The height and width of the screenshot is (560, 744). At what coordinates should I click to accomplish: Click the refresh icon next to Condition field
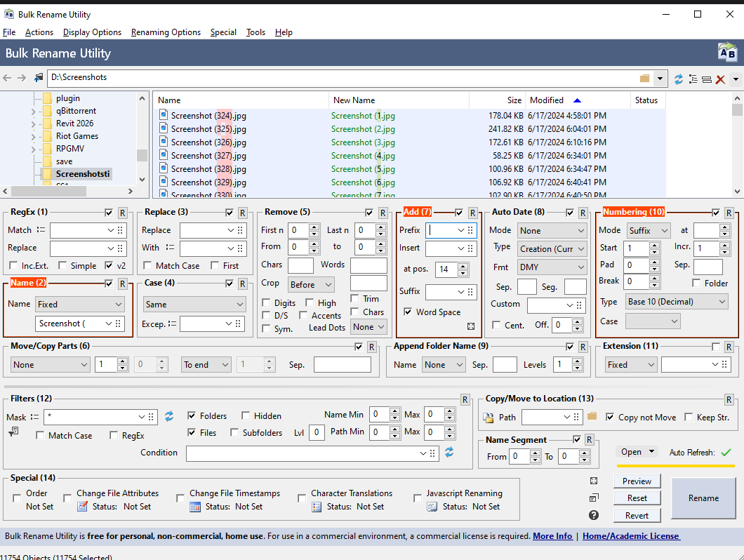coord(449,453)
